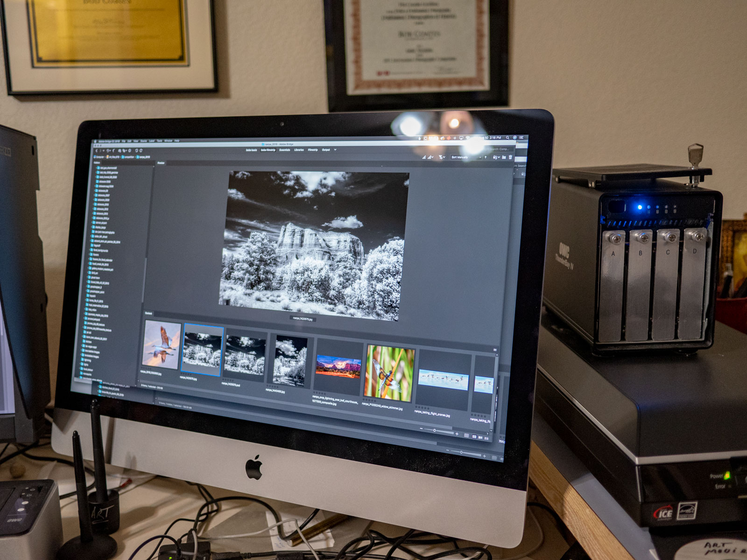Click the plus icon to enlarge thumbnails

[457, 434]
